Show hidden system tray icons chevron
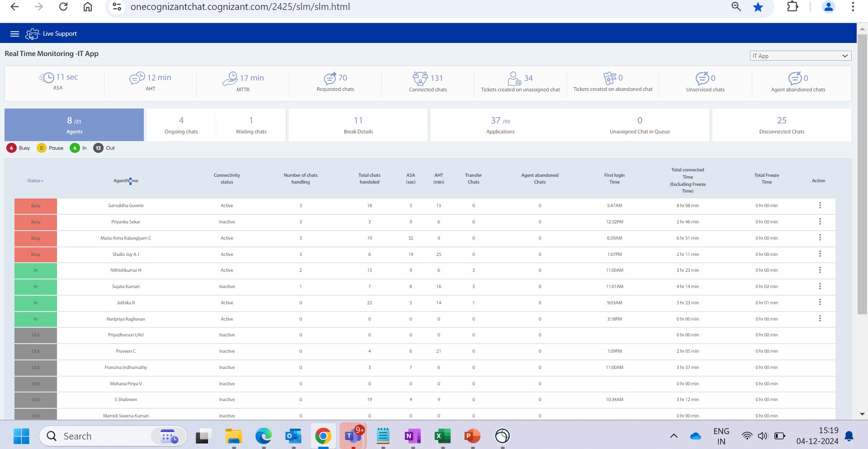868x449 pixels. (674, 436)
